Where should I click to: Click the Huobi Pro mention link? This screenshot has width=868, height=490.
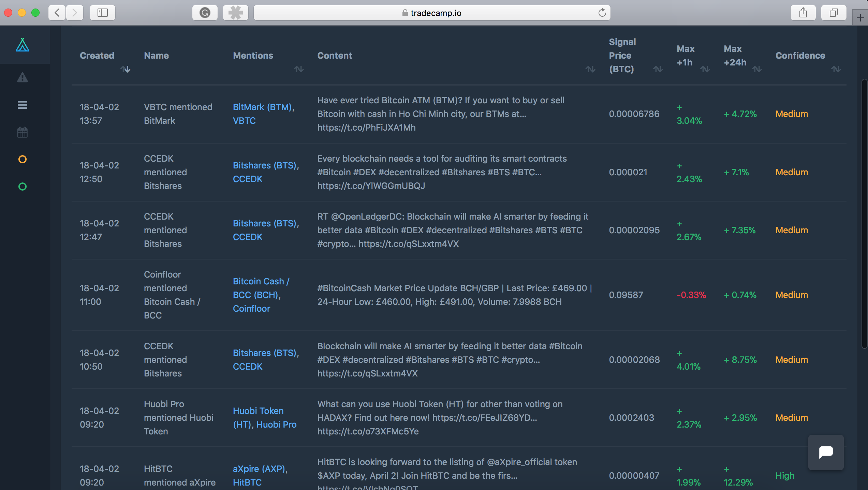276,425
